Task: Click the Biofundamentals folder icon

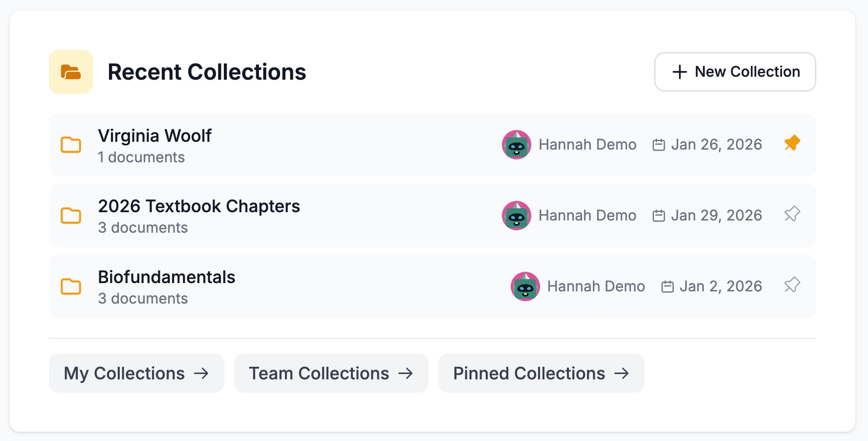Action: coord(71,286)
